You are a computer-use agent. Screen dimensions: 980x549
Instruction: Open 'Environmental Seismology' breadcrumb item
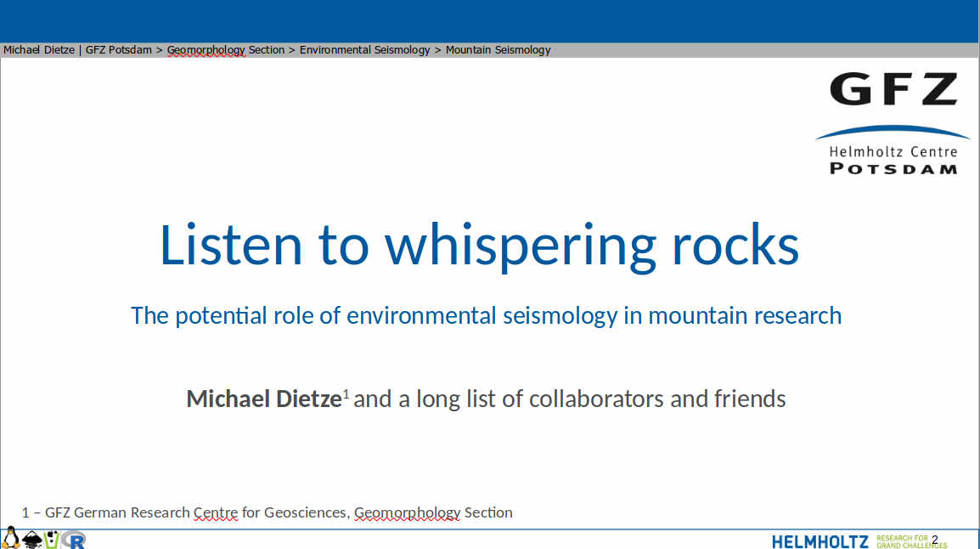364,50
